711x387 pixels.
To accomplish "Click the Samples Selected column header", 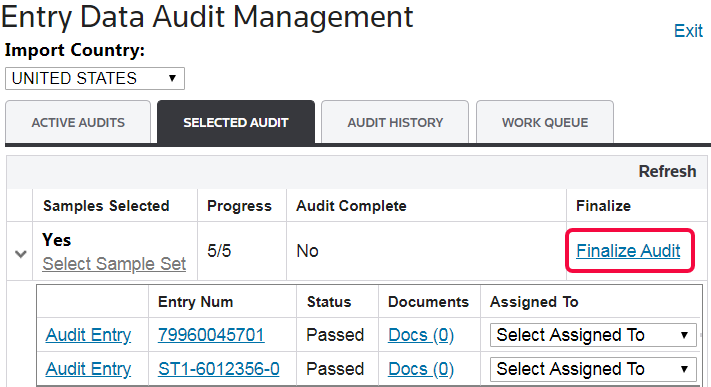I will (106, 206).
